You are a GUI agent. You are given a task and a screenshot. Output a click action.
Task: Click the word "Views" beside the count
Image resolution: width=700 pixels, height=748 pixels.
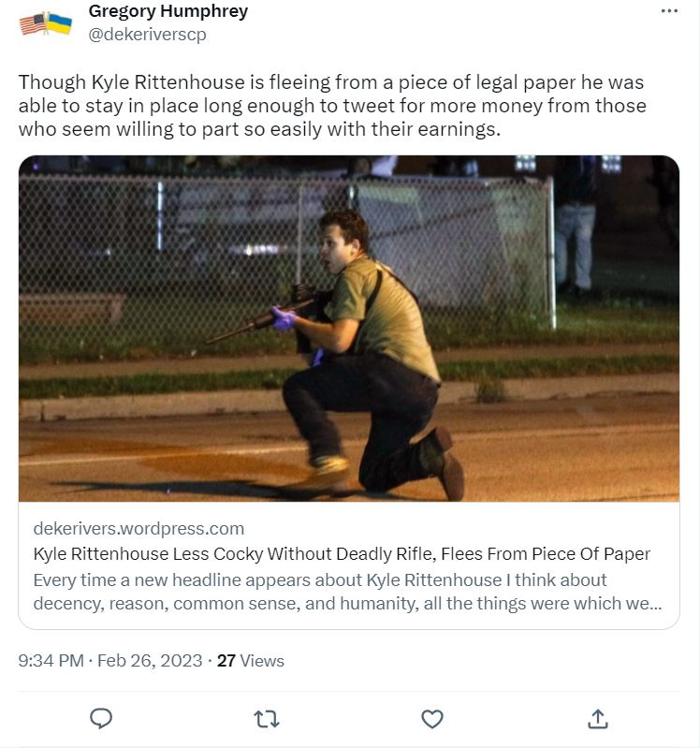[262, 661]
